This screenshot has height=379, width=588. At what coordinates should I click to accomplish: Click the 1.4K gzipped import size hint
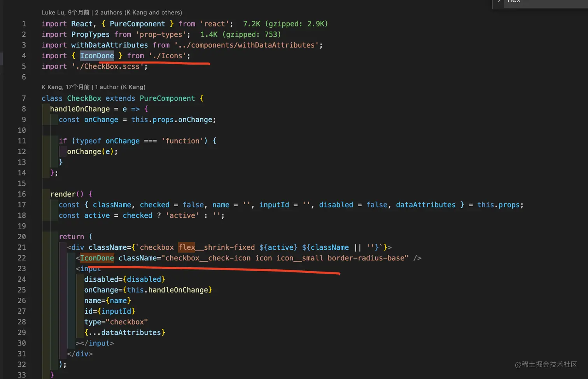click(x=241, y=34)
